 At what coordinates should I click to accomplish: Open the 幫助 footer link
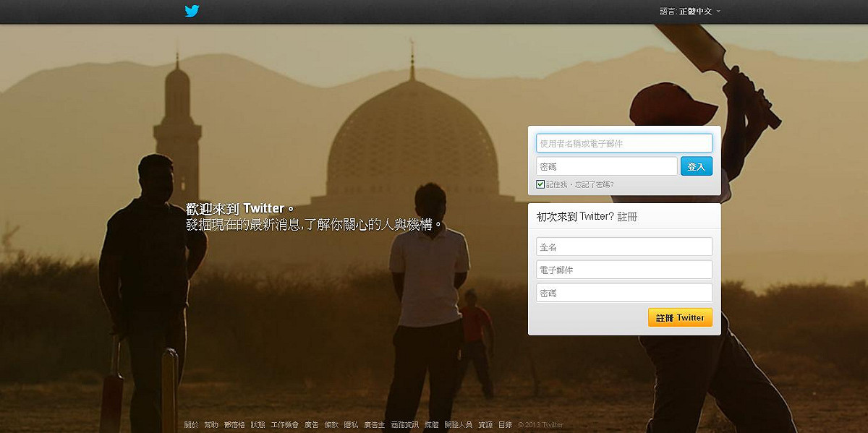(x=210, y=424)
